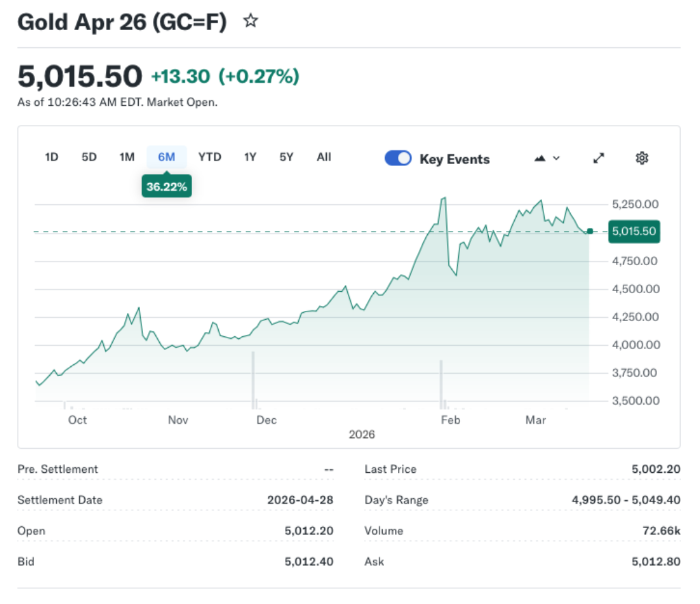The width and height of the screenshot is (700, 604).
Task: Turn off the Key Events switch
Action: [x=398, y=159]
